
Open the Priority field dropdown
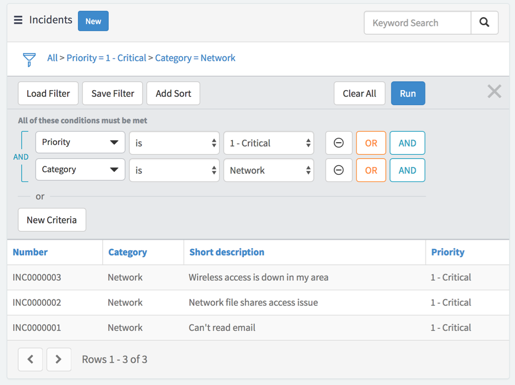coord(80,142)
